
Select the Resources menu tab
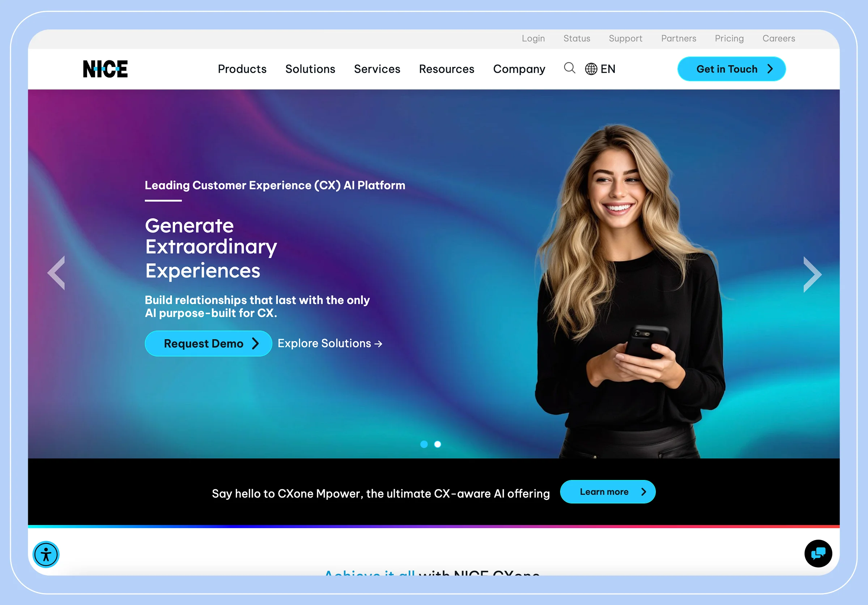tap(447, 69)
